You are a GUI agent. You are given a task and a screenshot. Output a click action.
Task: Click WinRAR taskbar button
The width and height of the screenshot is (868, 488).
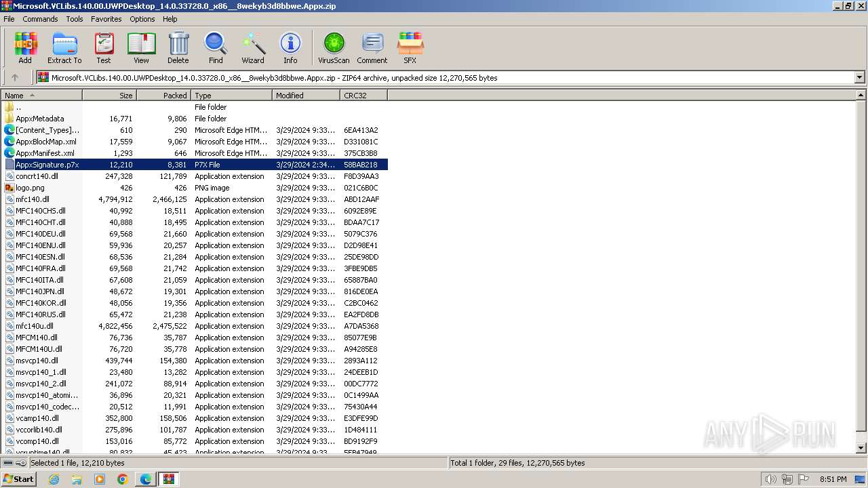point(168,479)
